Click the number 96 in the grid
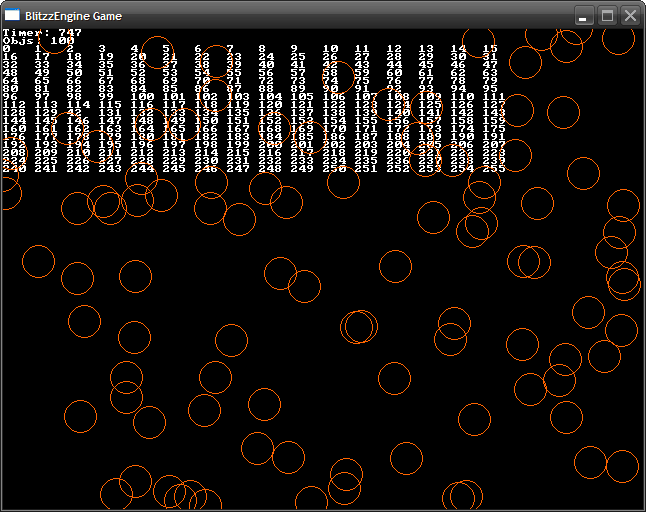Viewport: 646px width, 512px height. tap(10, 97)
